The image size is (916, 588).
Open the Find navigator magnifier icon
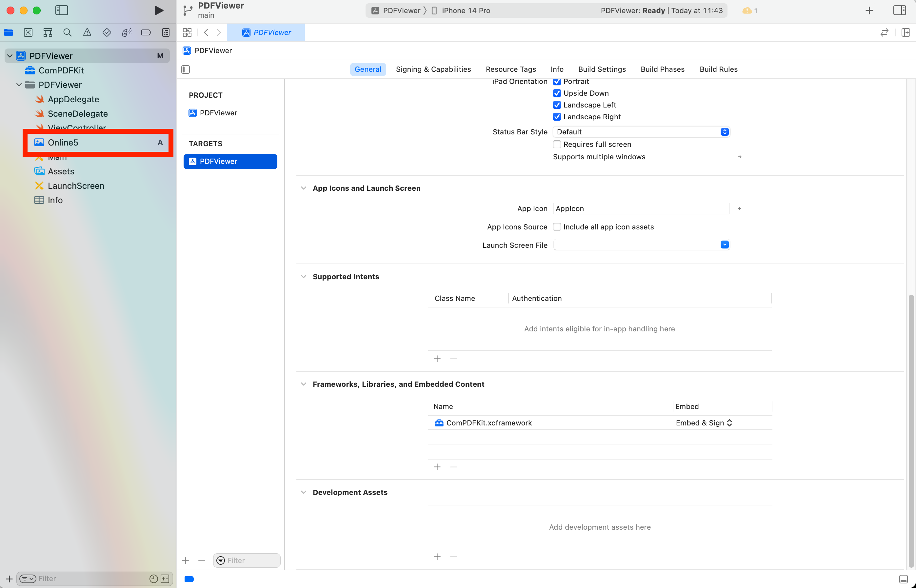(67, 32)
